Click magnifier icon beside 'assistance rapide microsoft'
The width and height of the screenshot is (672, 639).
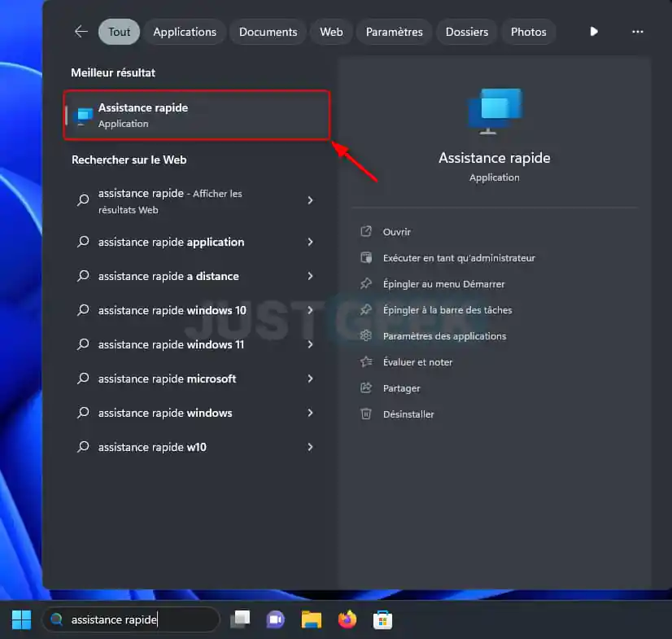[x=83, y=379]
